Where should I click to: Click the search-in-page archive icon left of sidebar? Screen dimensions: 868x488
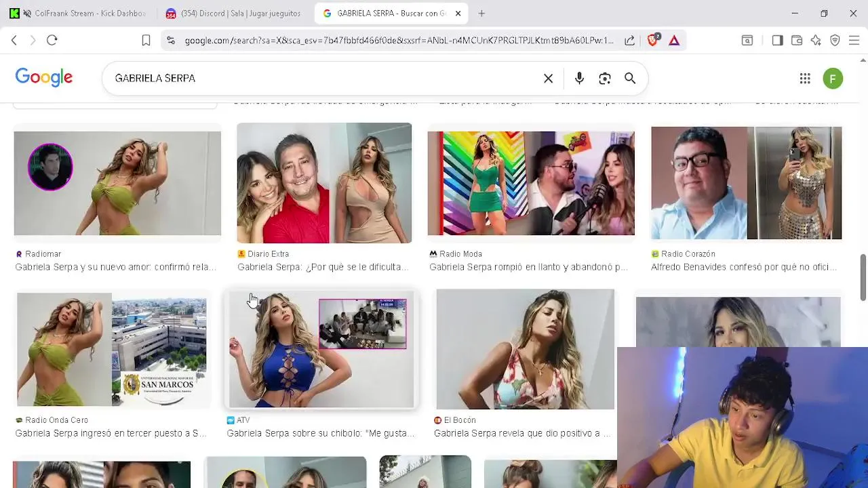coord(747,41)
